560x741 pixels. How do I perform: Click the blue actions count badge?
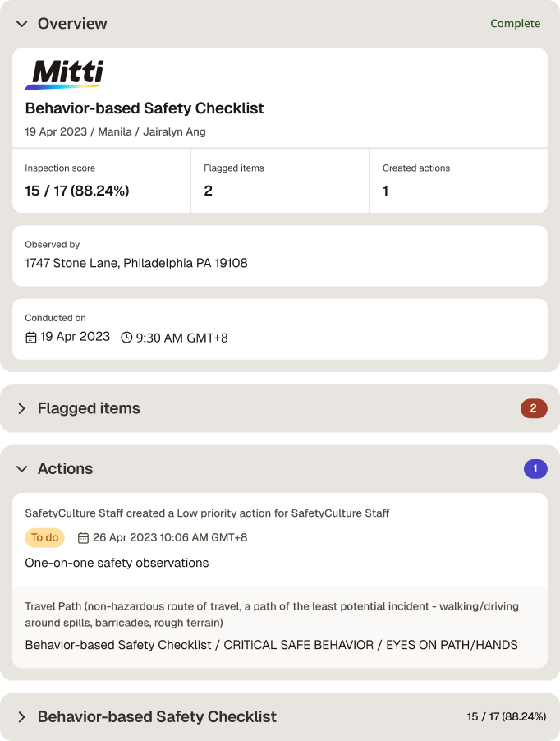pyautogui.click(x=535, y=469)
